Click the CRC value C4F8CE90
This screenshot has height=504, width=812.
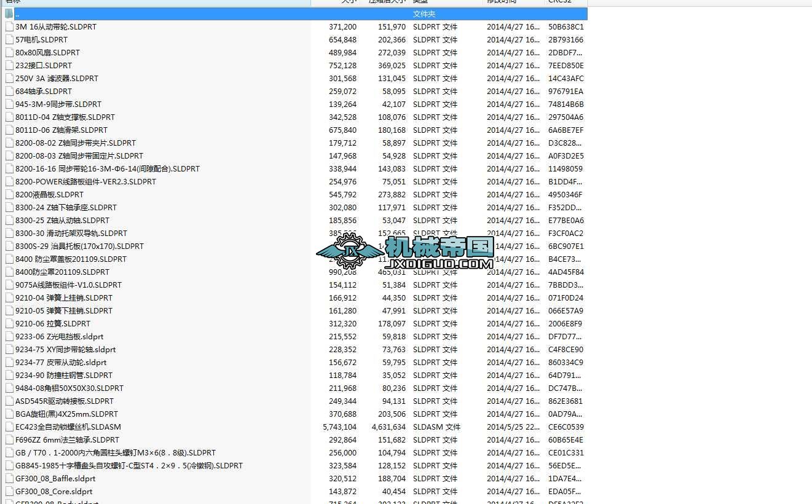(566, 349)
